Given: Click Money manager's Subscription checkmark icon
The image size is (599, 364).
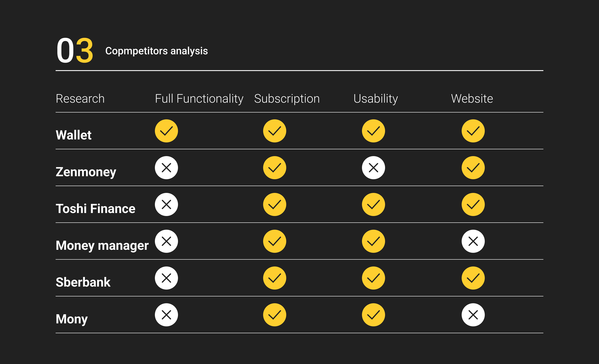Looking at the screenshot, I should point(274,241).
